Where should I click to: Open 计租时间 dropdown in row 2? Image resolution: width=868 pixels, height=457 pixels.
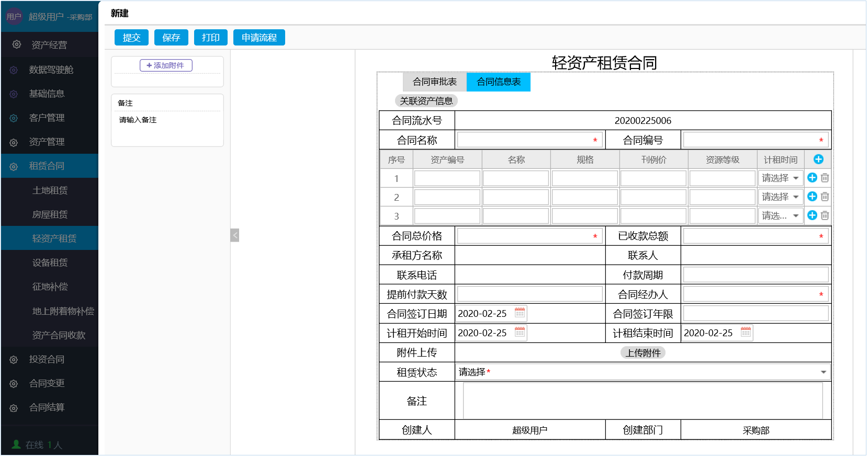(780, 197)
